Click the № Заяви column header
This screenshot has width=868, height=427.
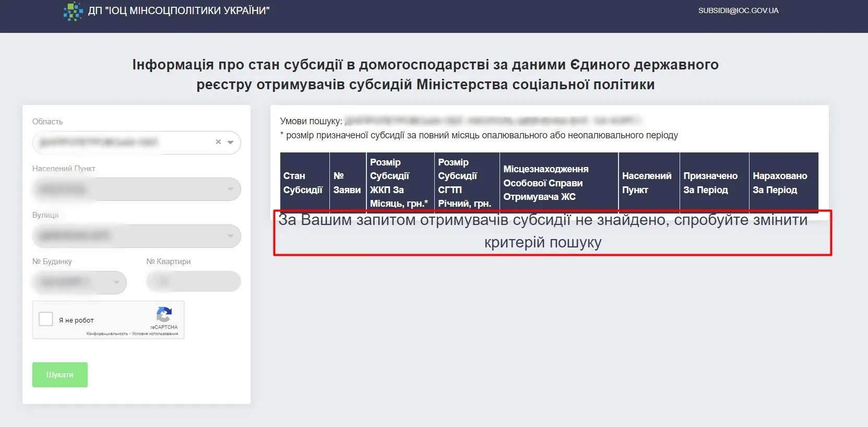point(347,183)
